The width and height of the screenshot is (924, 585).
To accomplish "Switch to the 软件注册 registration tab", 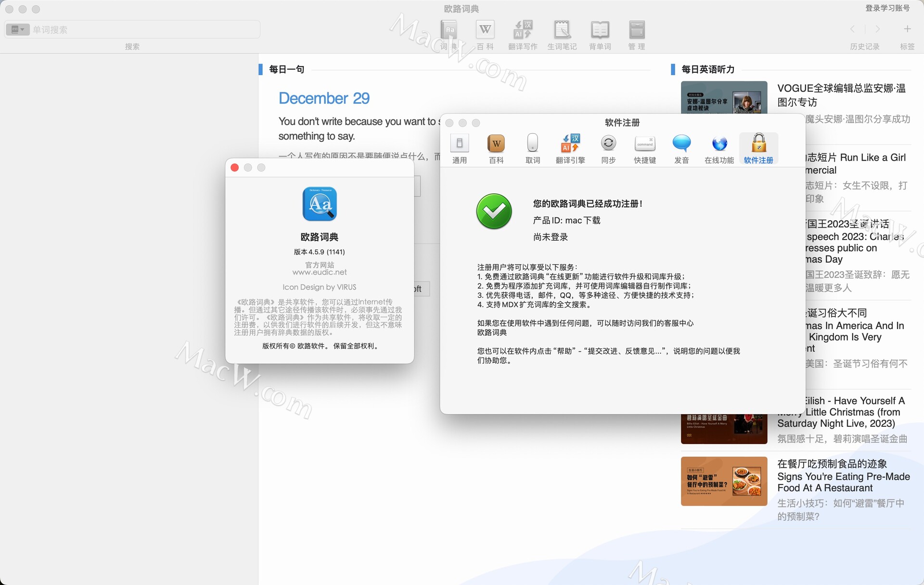I will [x=758, y=147].
